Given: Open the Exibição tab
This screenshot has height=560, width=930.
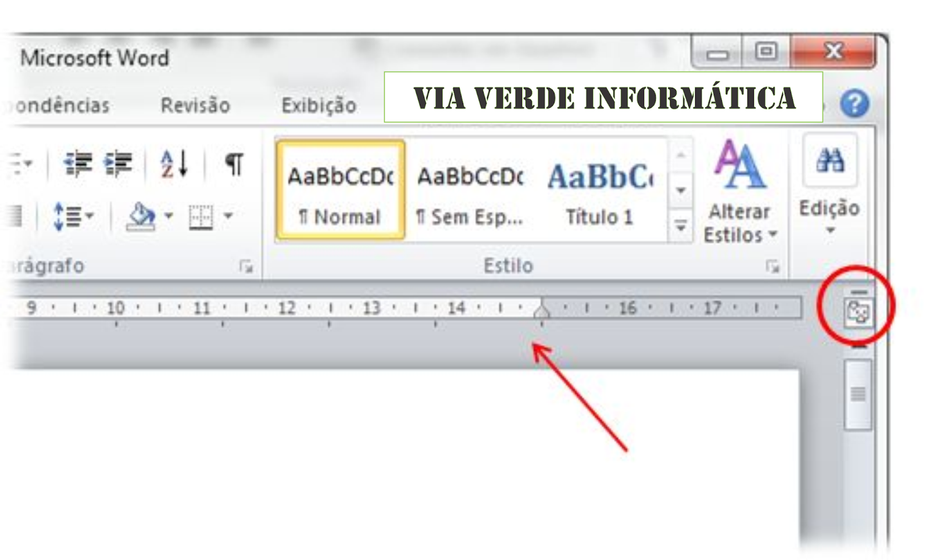Looking at the screenshot, I should [x=319, y=105].
